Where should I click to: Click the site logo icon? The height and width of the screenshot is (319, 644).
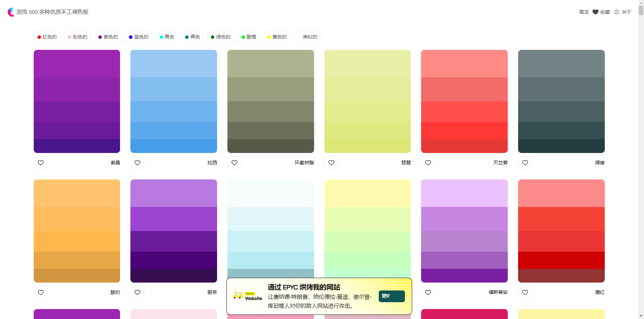pos(11,12)
